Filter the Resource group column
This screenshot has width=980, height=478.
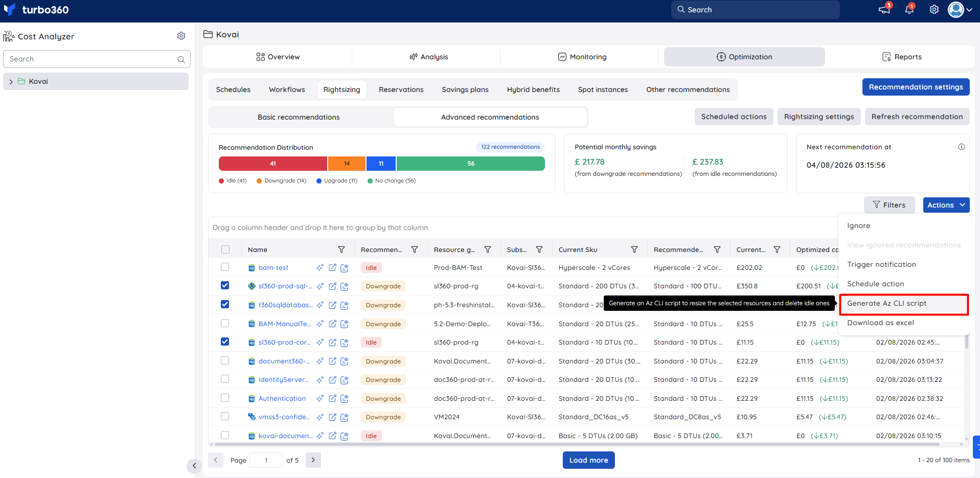(x=488, y=249)
